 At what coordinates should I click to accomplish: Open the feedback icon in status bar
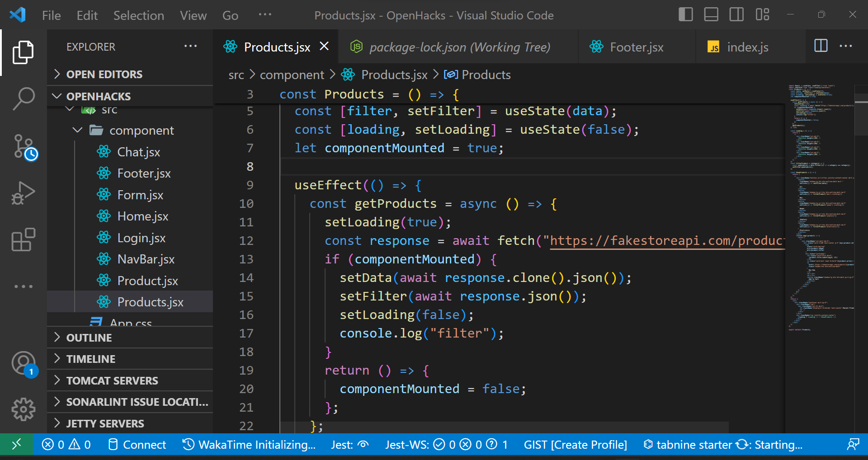(853, 445)
